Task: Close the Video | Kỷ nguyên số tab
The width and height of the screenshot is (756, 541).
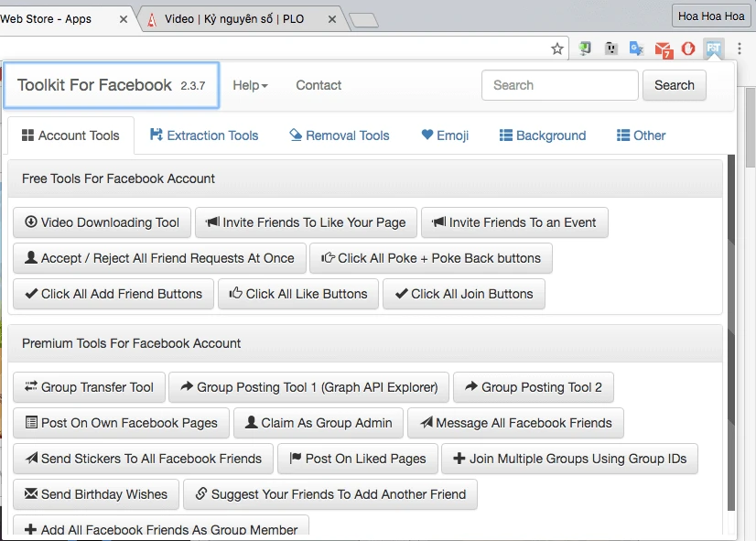Action: click(x=332, y=19)
